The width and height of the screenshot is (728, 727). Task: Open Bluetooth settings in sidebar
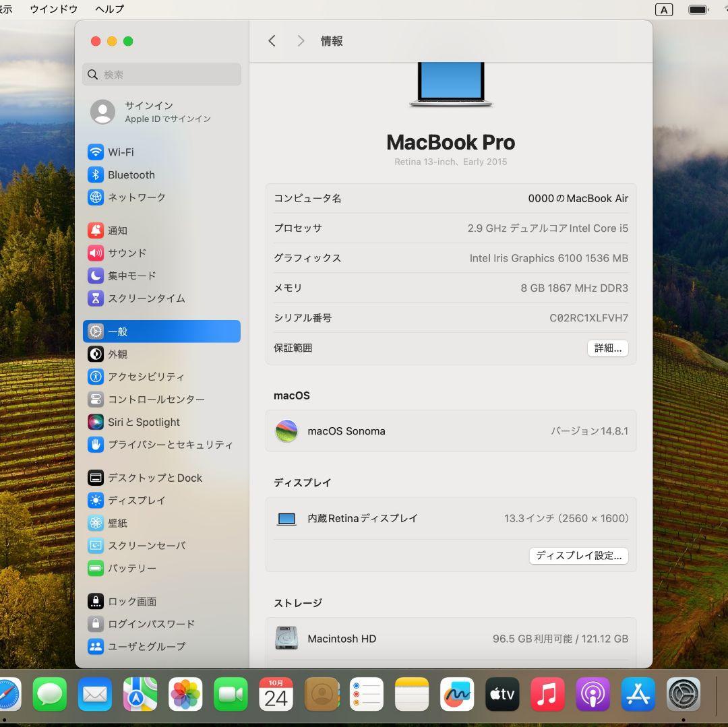[162, 175]
